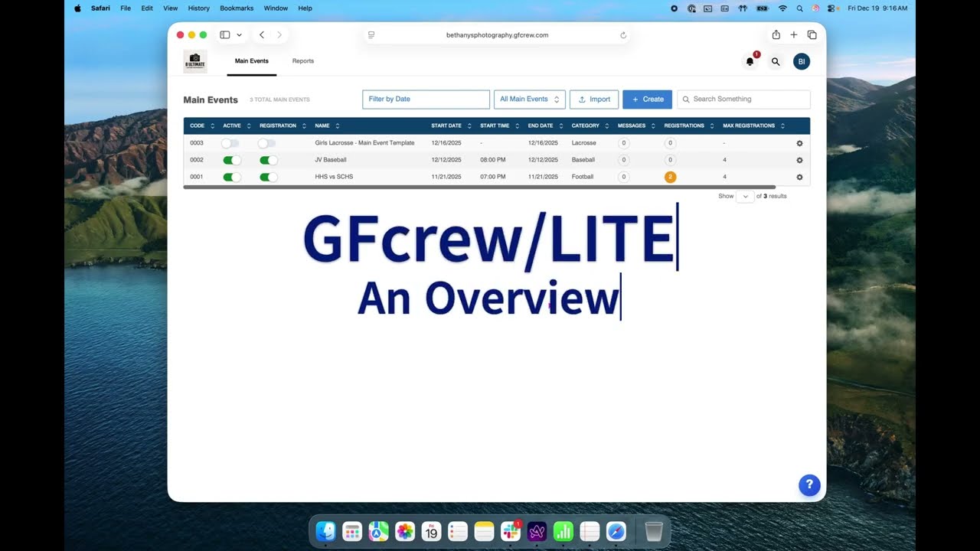View messages count for HHS vs SCHS

tap(623, 177)
